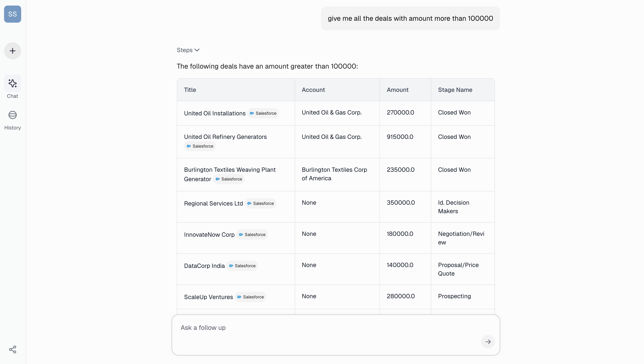644x364 pixels.
Task: Click Salesforce badge on United Oil Installations
Action: [263, 113]
